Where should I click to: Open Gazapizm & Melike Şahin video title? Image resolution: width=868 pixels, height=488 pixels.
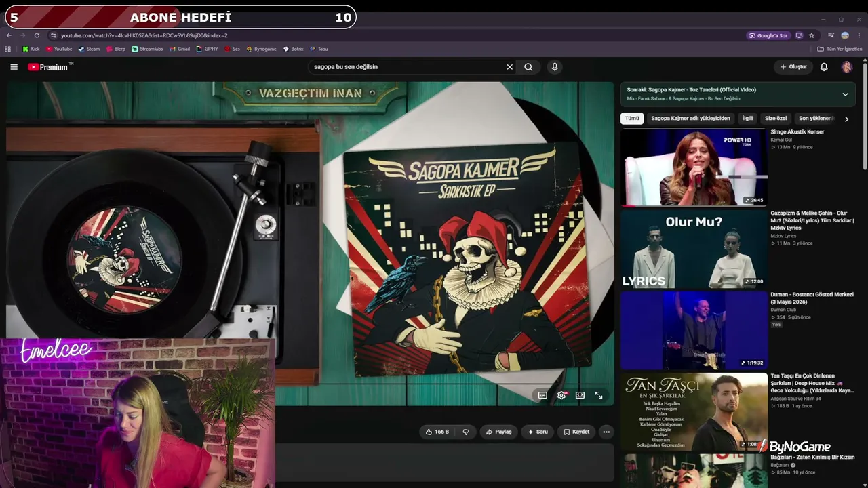812,220
